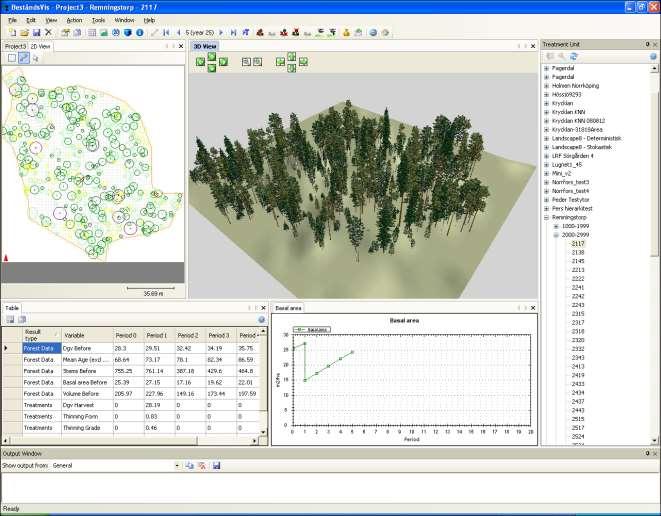661x516 pixels.
Task: Click the Basal area Before variable cell
Action: point(87,382)
